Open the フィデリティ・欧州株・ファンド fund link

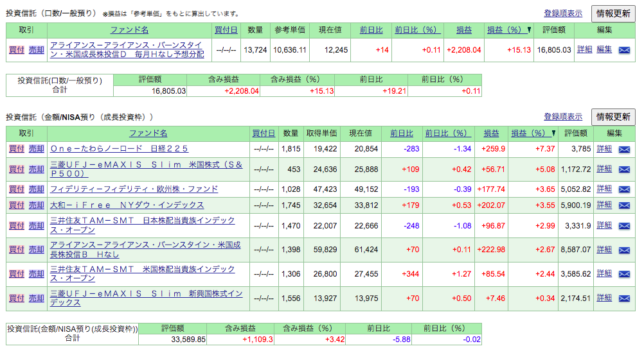coord(134,189)
